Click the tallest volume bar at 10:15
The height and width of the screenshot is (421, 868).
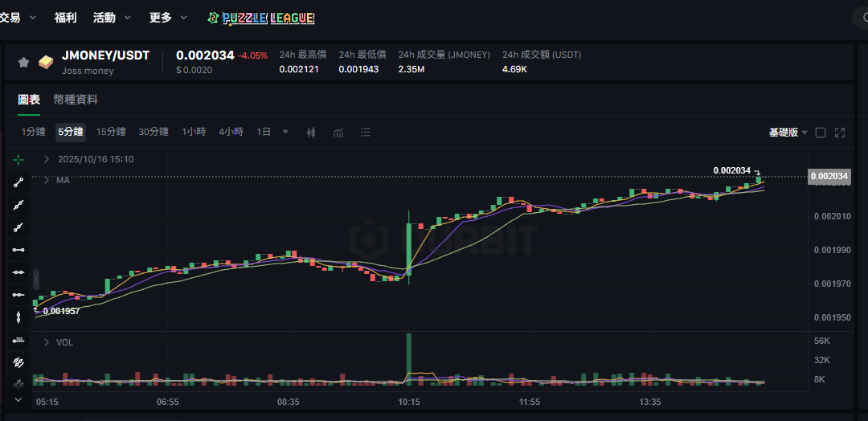pos(409,358)
